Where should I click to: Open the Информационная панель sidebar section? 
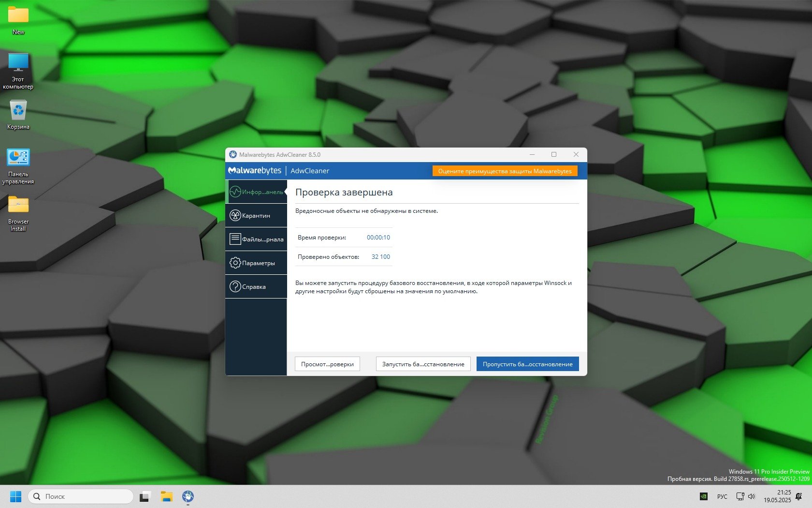pyautogui.click(x=256, y=192)
